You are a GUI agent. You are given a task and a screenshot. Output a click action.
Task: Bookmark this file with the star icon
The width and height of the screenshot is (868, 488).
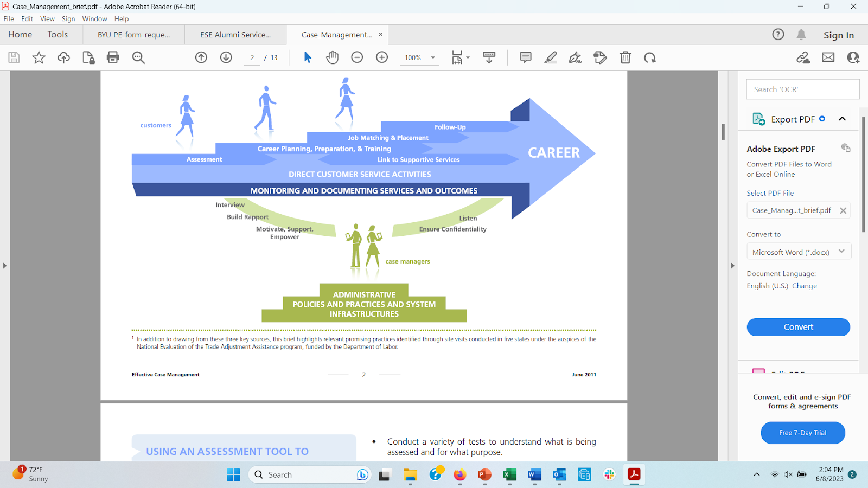[39, 57]
